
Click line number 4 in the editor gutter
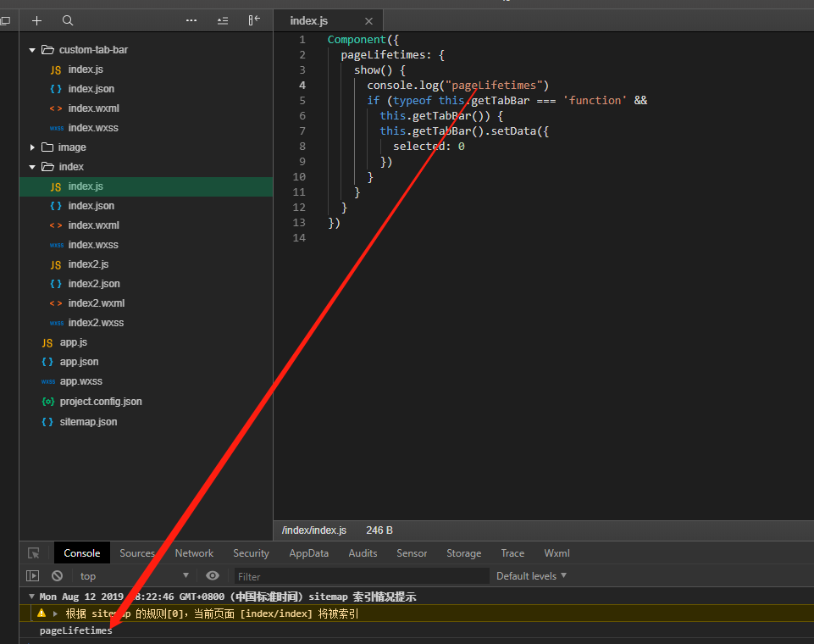click(302, 86)
